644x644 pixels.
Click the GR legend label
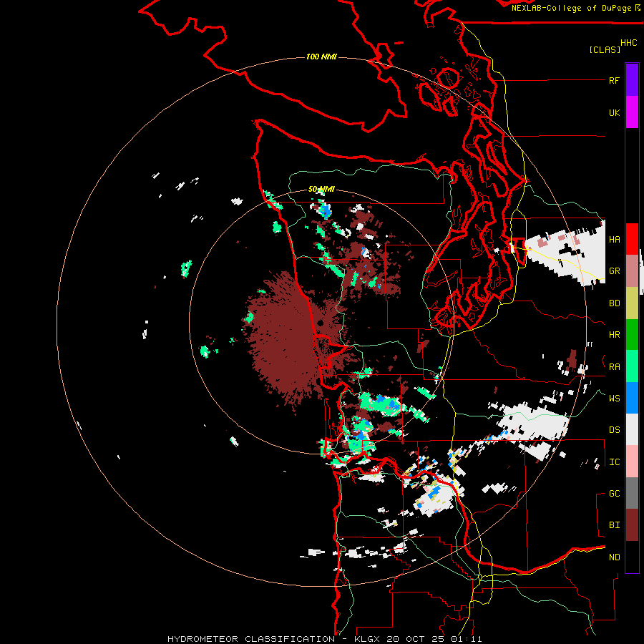614,271
